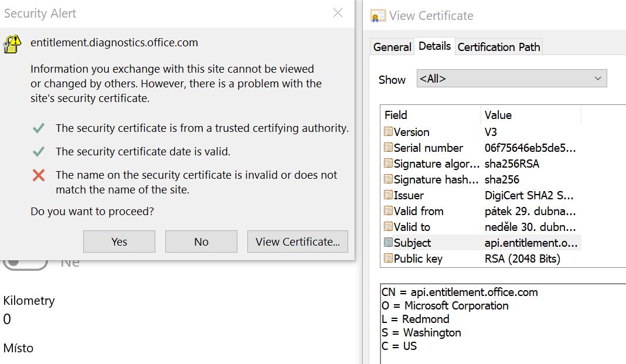Click the S = Washington line
This screenshot has height=364, width=626.
[421, 333]
